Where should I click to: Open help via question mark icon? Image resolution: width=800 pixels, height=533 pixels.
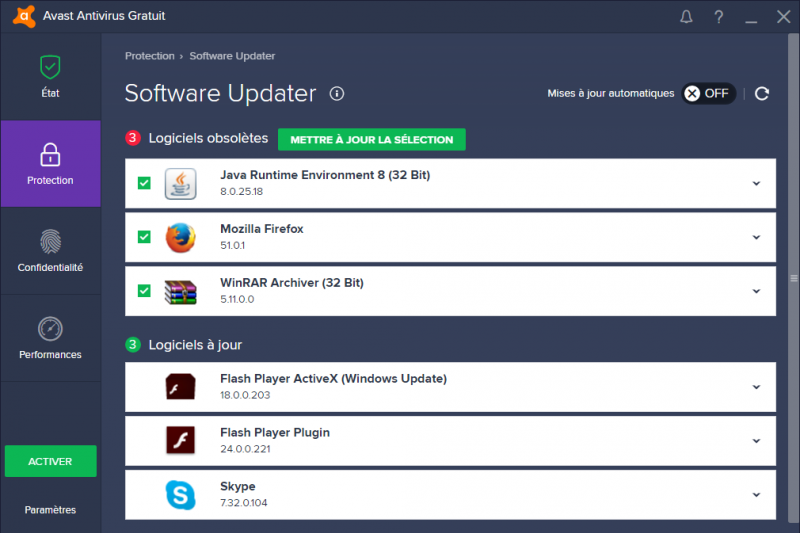[x=718, y=16]
